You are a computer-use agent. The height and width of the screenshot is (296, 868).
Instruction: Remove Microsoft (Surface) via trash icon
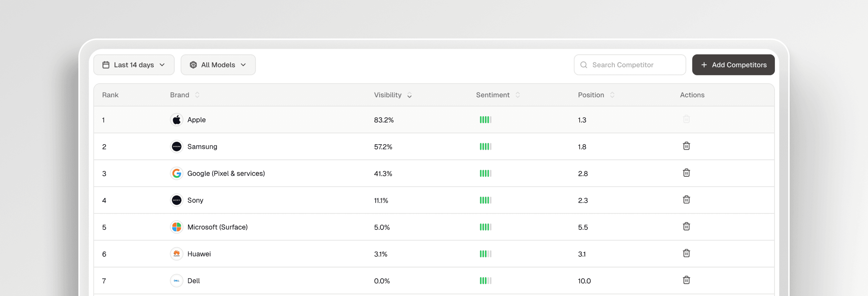(686, 226)
